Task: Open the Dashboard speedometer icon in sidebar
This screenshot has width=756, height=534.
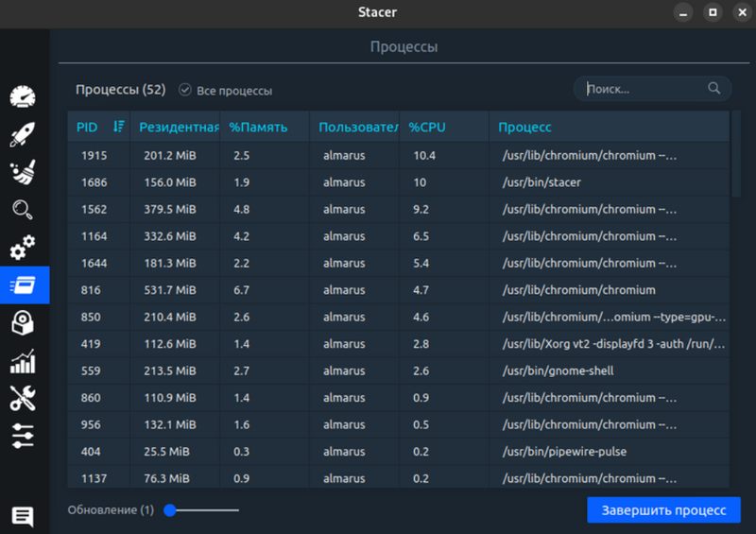Action: [x=23, y=96]
